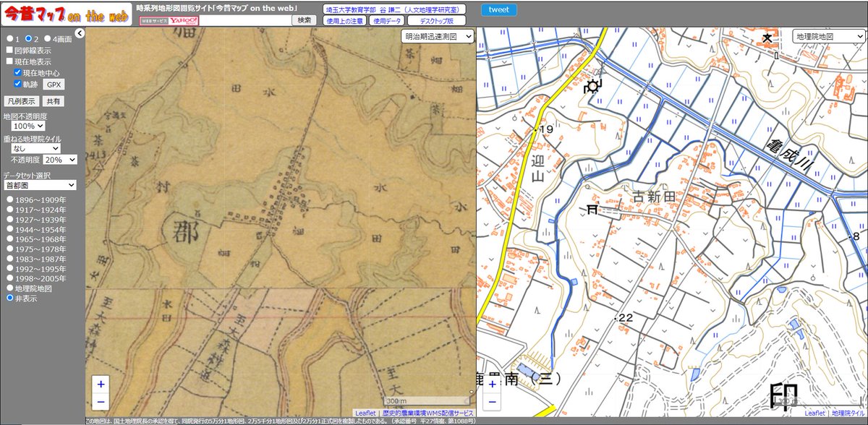Select the 1975〜1978年 period

(x=10, y=249)
